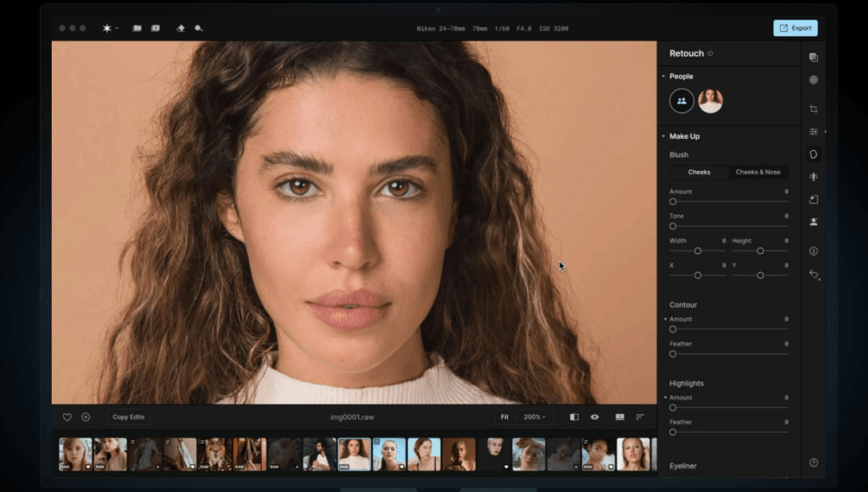Click the Nikon 24-70mm lens info

[x=441, y=29]
